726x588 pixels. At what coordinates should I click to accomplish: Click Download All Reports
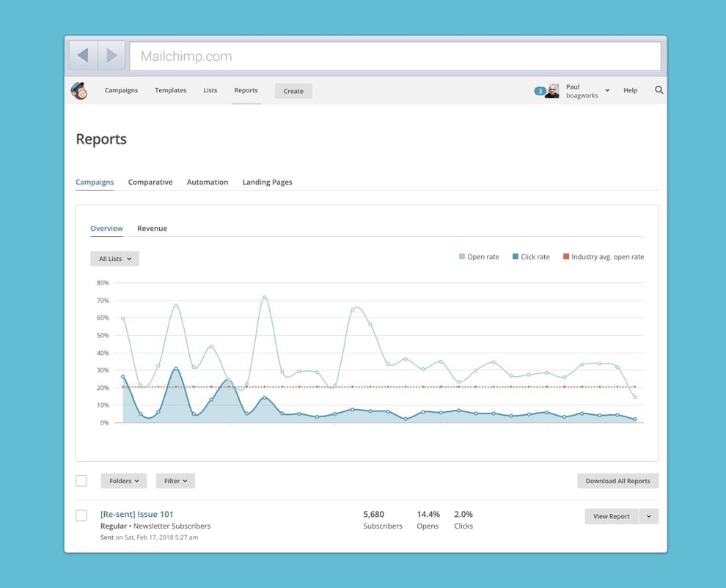pos(617,481)
